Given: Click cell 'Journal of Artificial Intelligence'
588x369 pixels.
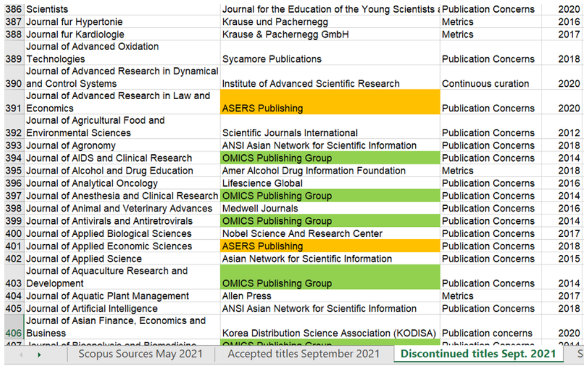Looking at the screenshot, I should (122, 308).
